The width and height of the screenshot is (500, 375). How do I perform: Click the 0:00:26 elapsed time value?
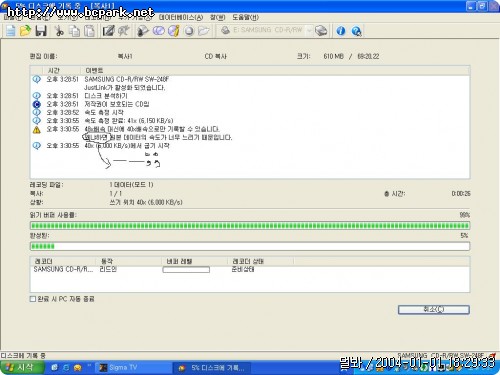[461, 194]
